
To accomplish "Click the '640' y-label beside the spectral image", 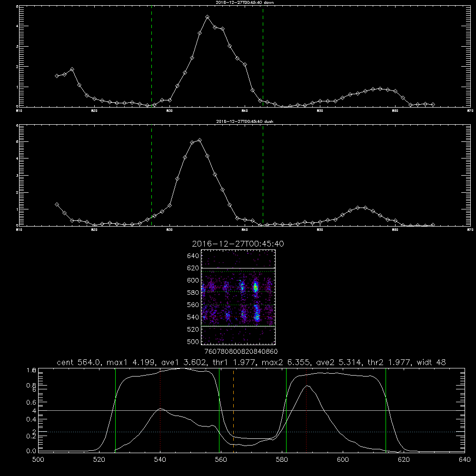I will tap(193, 256).
